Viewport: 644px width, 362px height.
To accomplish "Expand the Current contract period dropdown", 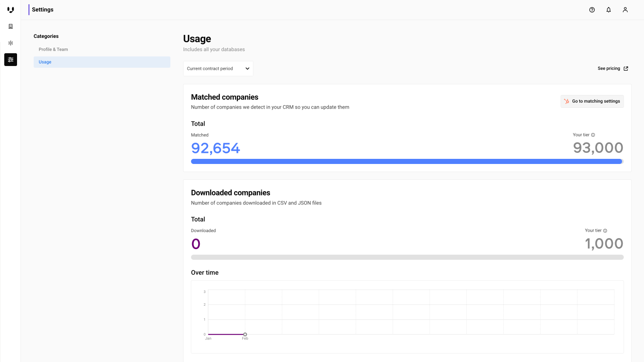I will [x=213, y=69].
